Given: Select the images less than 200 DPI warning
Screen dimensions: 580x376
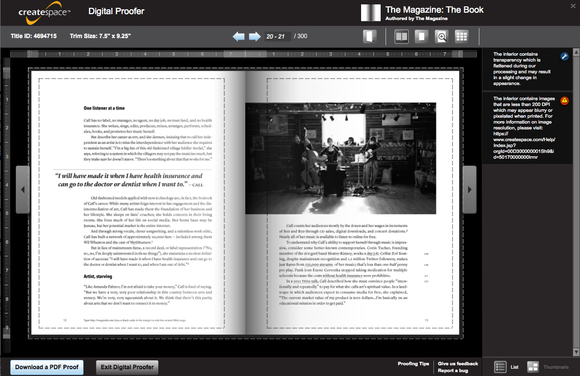Looking at the screenshot, I should pos(524,128).
